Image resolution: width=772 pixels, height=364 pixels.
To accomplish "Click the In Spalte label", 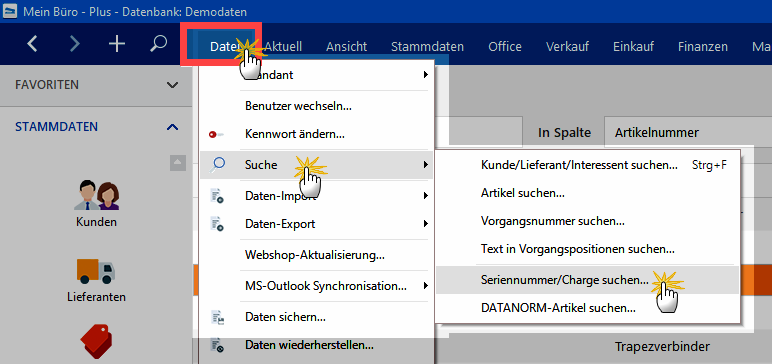I will point(564,132).
